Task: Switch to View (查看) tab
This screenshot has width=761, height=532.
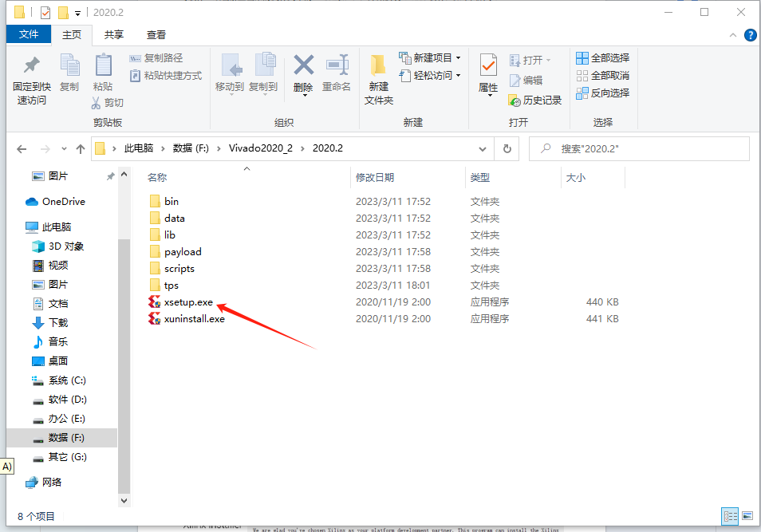Action: point(156,35)
